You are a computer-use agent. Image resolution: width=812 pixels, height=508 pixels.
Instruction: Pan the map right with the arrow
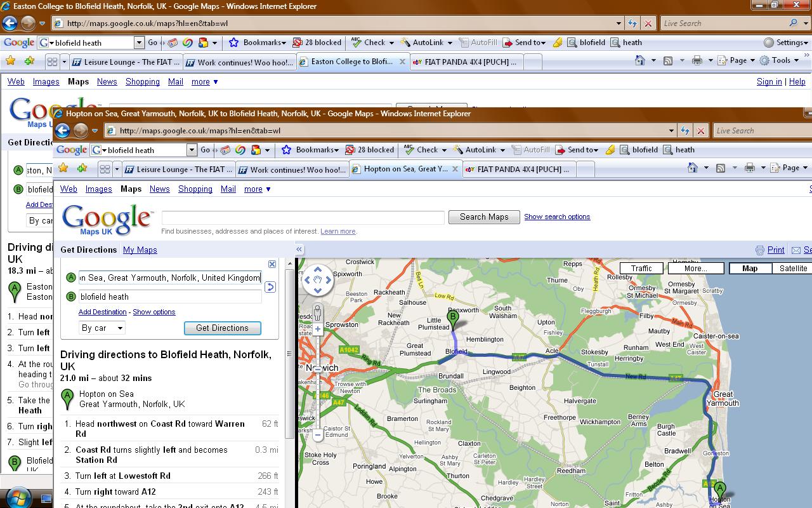tap(327, 279)
